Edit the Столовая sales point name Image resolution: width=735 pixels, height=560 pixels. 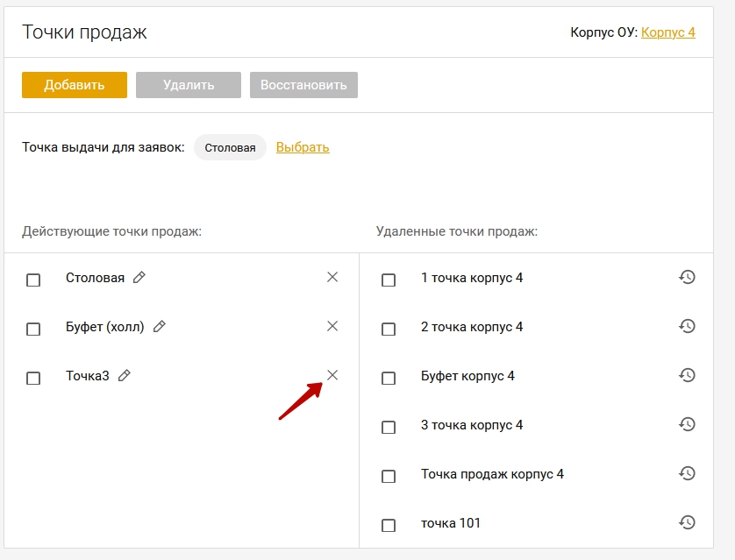pyautogui.click(x=139, y=277)
